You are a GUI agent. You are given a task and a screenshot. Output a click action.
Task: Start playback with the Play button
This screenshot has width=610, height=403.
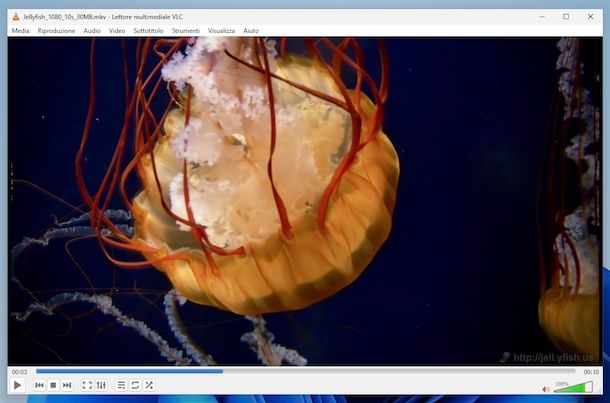click(x=17, y=385)
